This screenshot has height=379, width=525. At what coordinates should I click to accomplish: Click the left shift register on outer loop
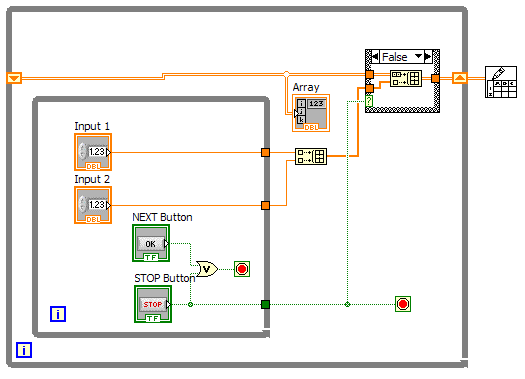pos(14,78)
